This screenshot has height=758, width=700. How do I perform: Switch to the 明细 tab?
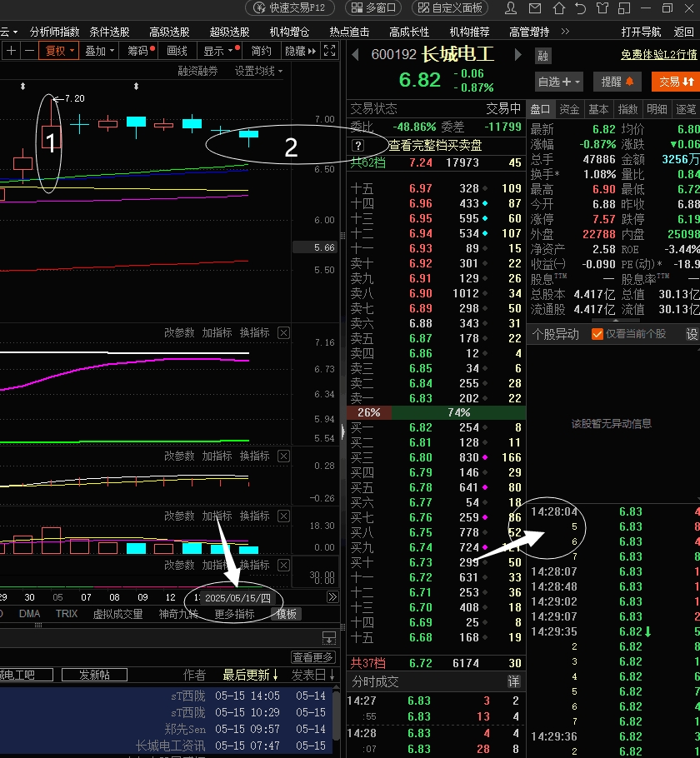(657, 109)
